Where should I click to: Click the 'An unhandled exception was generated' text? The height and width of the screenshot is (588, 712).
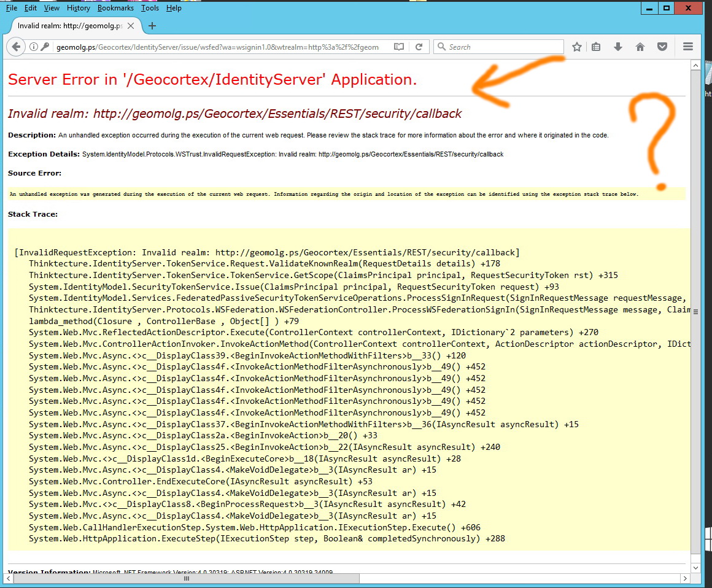[323, 195]
